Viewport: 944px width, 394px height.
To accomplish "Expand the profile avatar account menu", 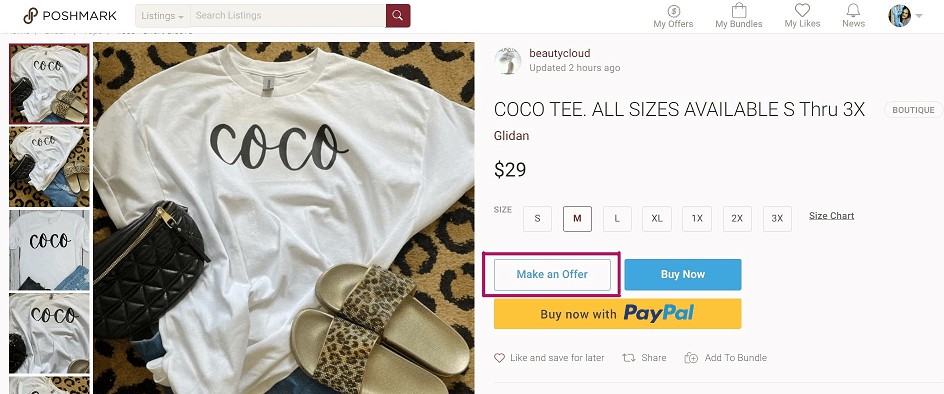I will point(906,16).
